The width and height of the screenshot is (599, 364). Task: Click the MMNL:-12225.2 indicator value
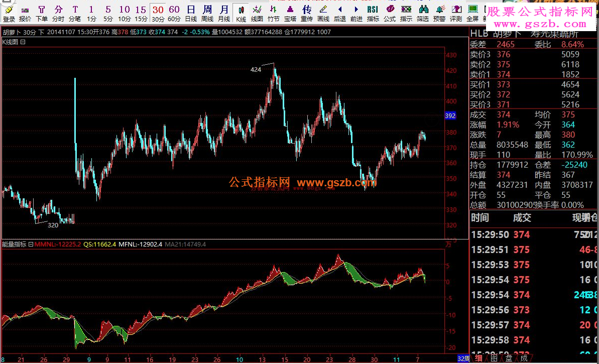(x=58, y=244)
